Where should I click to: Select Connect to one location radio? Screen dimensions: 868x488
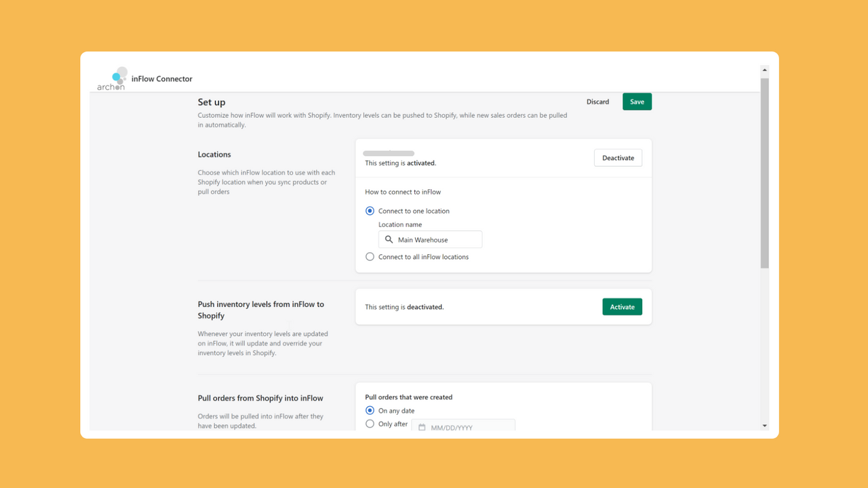click(370, 211)
